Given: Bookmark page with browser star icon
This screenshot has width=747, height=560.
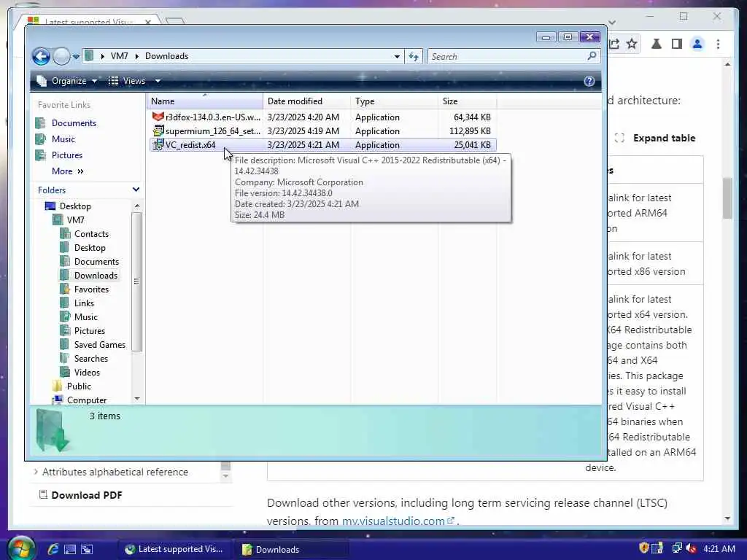Looking at the screenshot, I should 632,44.
